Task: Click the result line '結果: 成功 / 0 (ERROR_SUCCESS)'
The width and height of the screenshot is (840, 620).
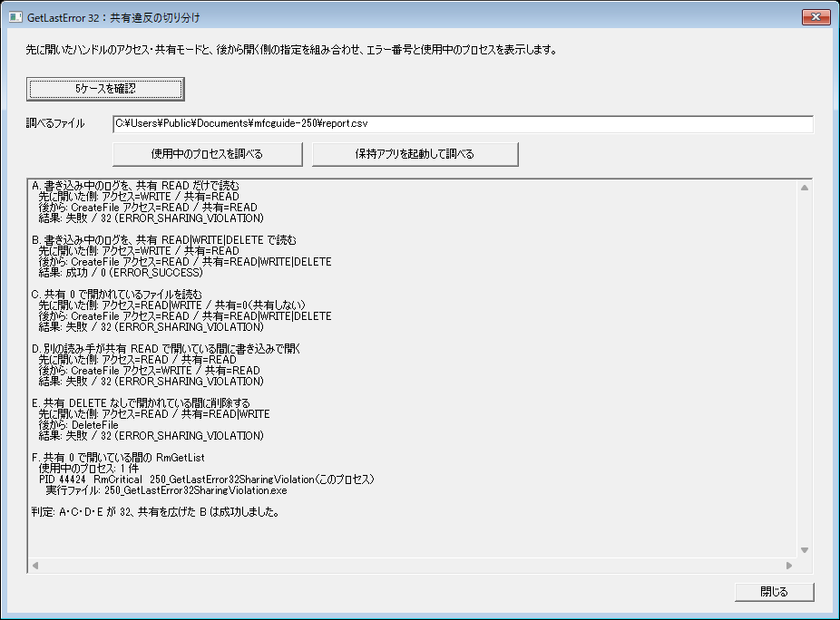Action: point(121,273)
